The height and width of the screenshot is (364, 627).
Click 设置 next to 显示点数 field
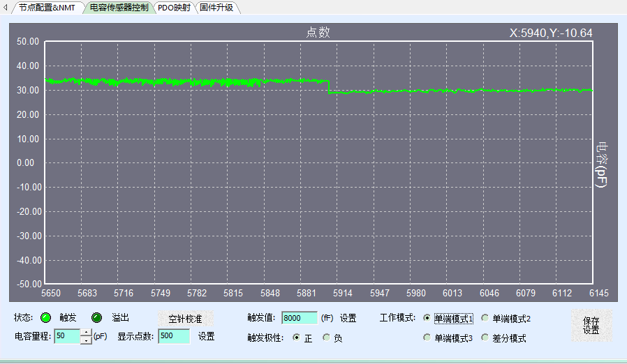(x=206, y=336)
